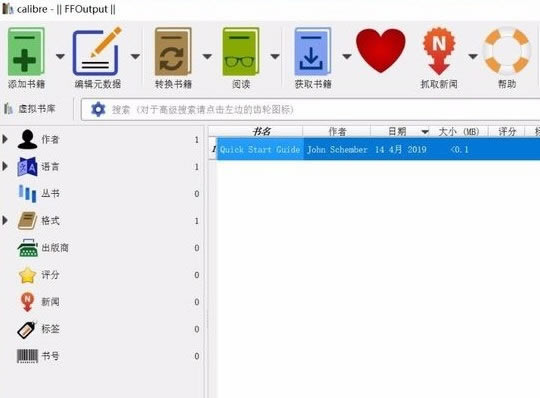The image size is (540, 398).
Task: Click the advanced search gear icon
Action: tap(98, 109)
